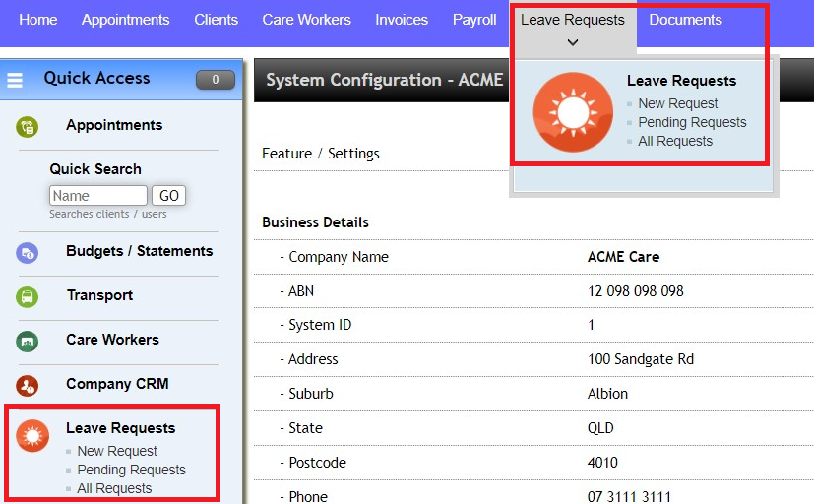Click the sidebar Leave Requests sun icon
The image size is (814, 504).
(32, 435)
